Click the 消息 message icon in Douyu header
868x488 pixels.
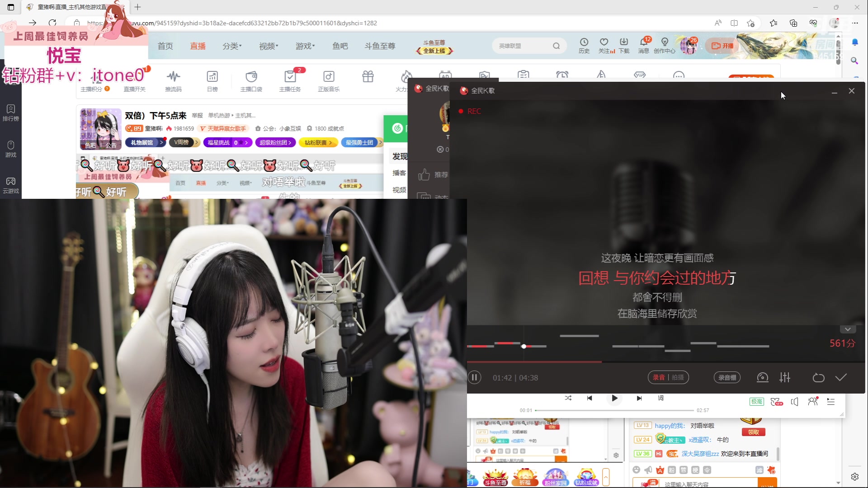(643, 45)
